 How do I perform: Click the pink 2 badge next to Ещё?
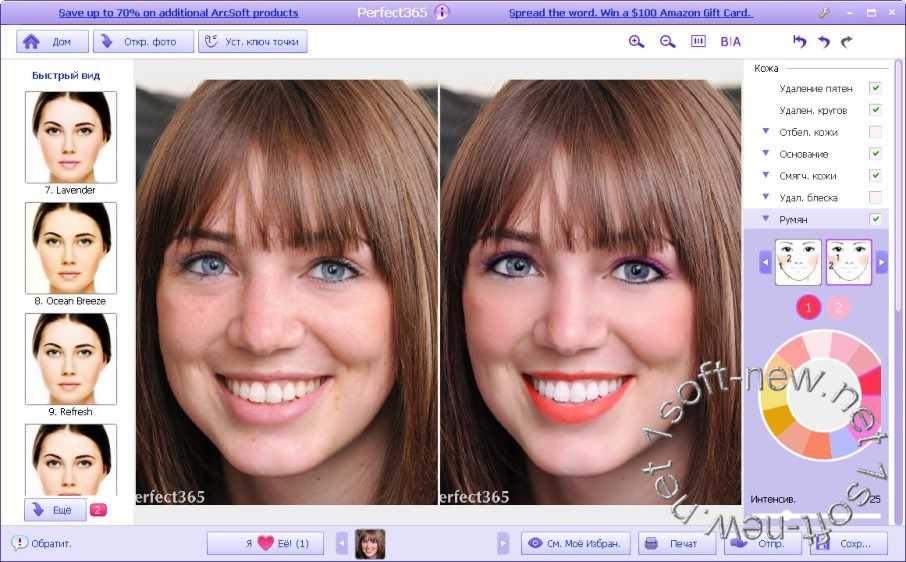pos(98,510)
